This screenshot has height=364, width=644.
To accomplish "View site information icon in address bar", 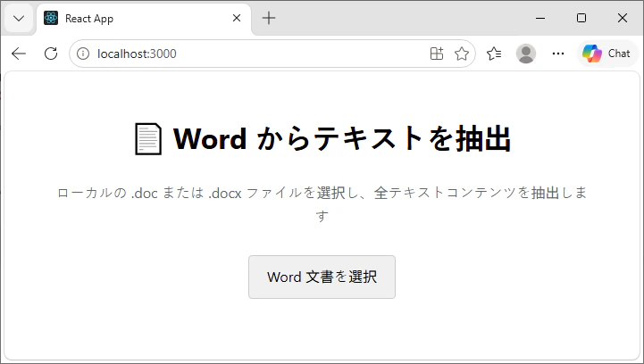I will tap(83, 54).
